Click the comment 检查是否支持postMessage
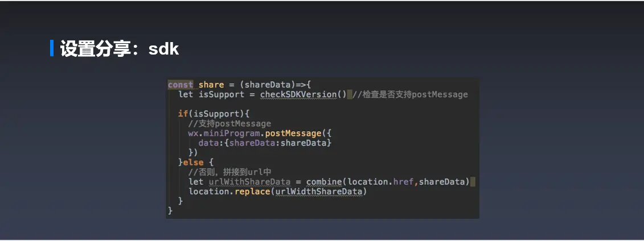644x241 pixels. (411, 95)
